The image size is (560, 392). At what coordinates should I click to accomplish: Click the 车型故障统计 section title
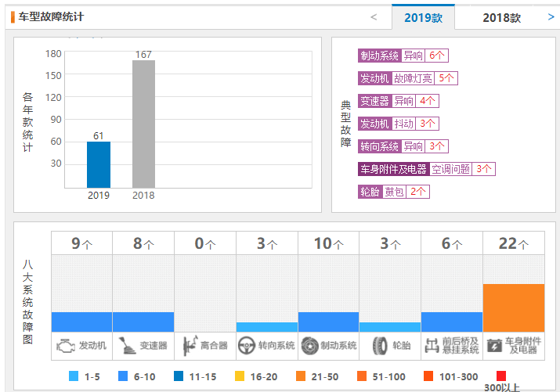pyautogui.click(x=51, y=16)
